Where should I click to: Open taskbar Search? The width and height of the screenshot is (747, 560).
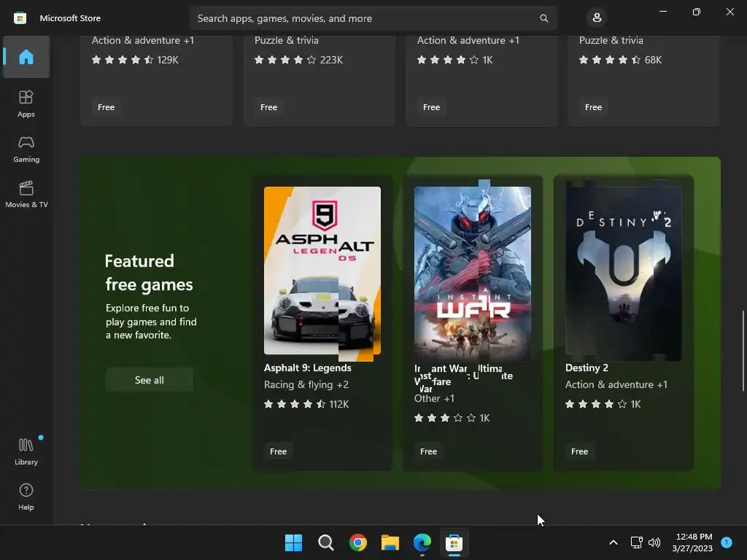(x=326, y=542)
